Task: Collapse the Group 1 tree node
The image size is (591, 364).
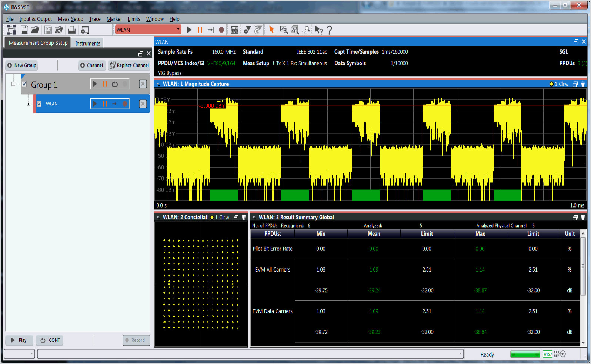Action: point(13,84)
